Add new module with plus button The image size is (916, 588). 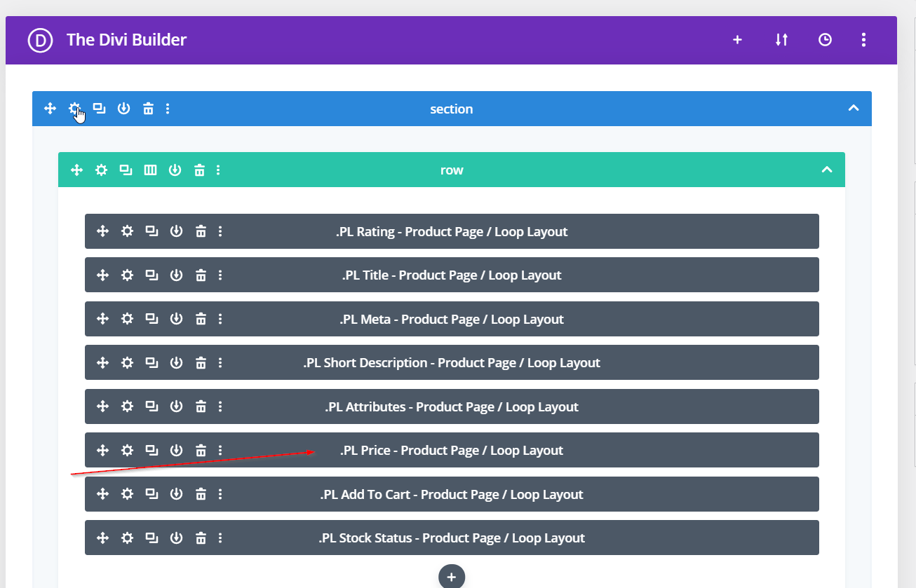(452, 577)
